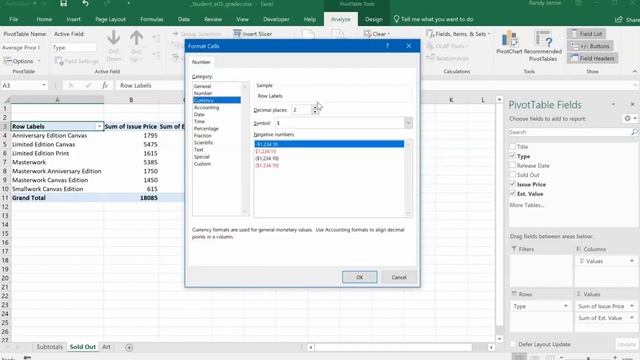Open the Clear dropdown in the ribbon
The height and width of the screenshot is (360, 640).
(377, 34)
